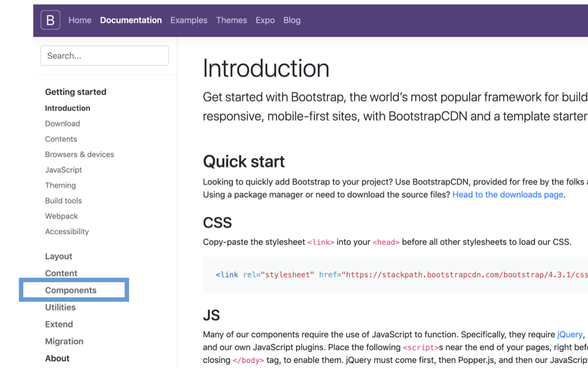This screenshot has height=376, width=588.
Task: Expand the Content section
Action: pos(61,273)
